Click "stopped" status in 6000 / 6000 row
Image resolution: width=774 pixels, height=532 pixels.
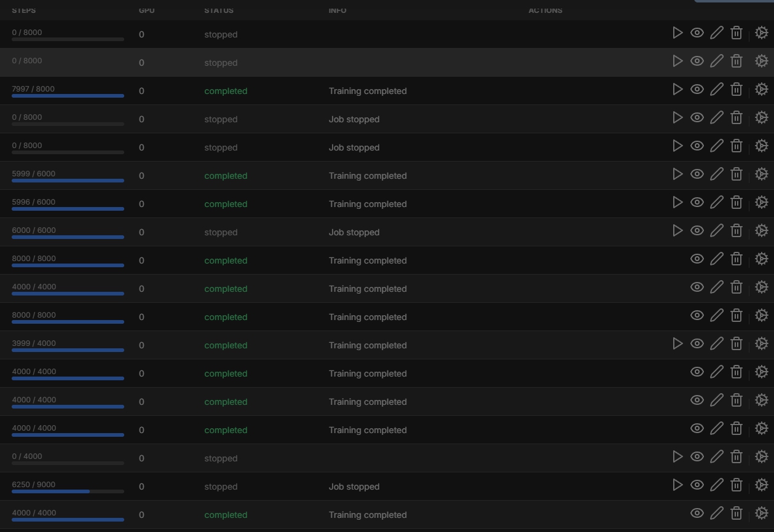click(221, 232)
